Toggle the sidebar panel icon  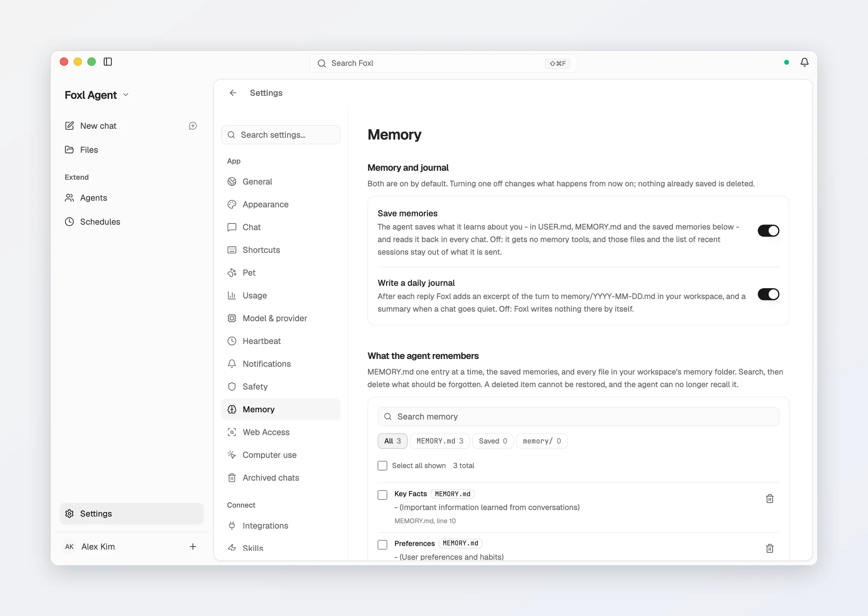point(108,62)
